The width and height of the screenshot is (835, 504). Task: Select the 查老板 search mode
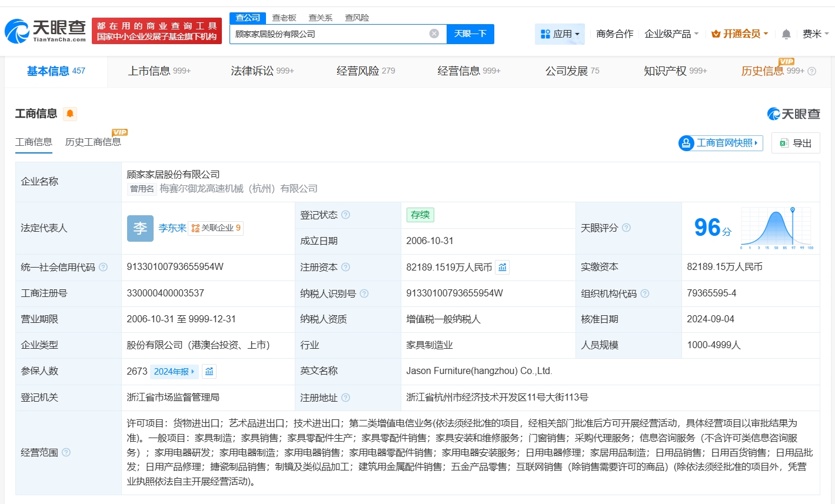pyautogui.click(x=284, y=18)
